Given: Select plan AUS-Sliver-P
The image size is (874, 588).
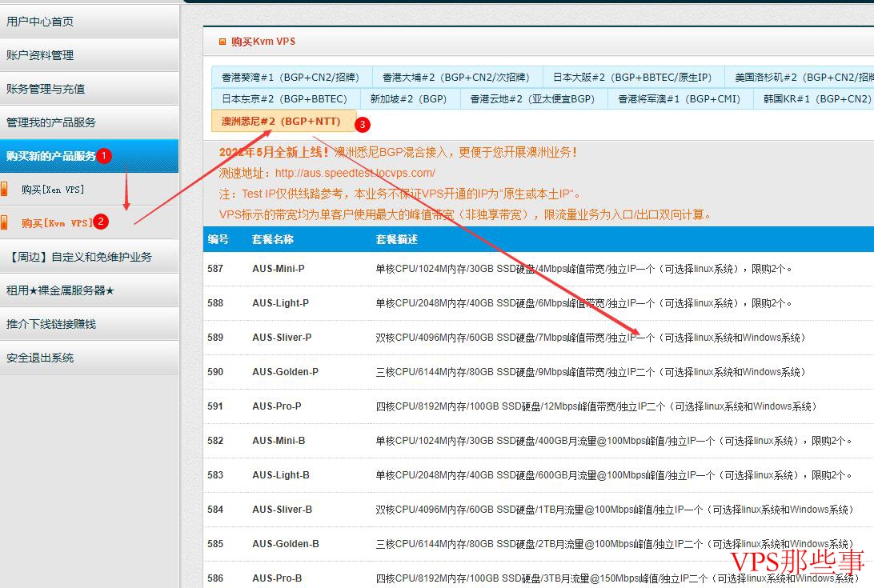Looking at the screenshot, I should pos(282,338).
